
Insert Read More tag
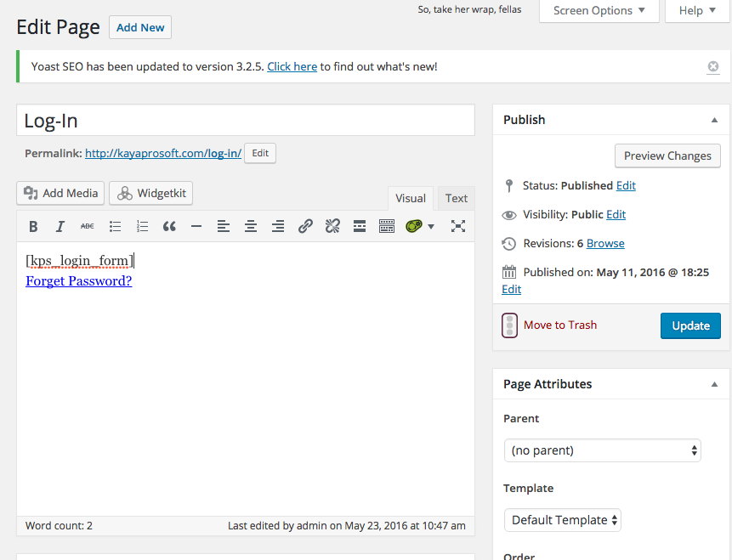tap(360, 226)
